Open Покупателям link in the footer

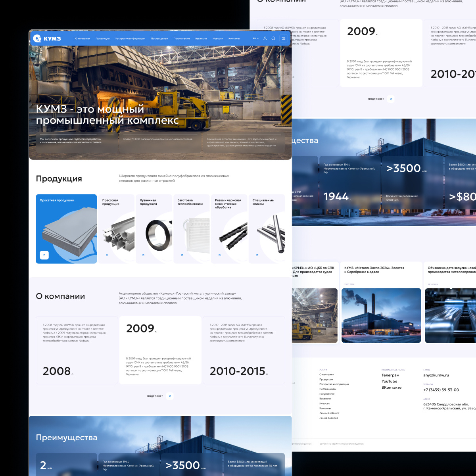point(327,394)
